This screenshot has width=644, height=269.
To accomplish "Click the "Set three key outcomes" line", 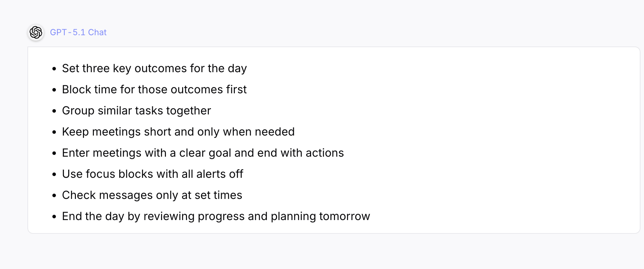I will [x=154, y=68].
